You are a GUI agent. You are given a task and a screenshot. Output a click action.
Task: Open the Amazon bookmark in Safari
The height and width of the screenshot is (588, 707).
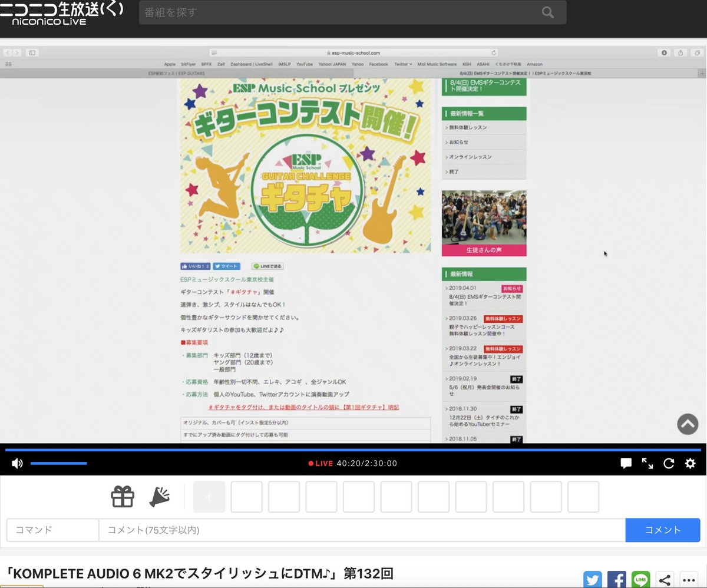(534, 64)
